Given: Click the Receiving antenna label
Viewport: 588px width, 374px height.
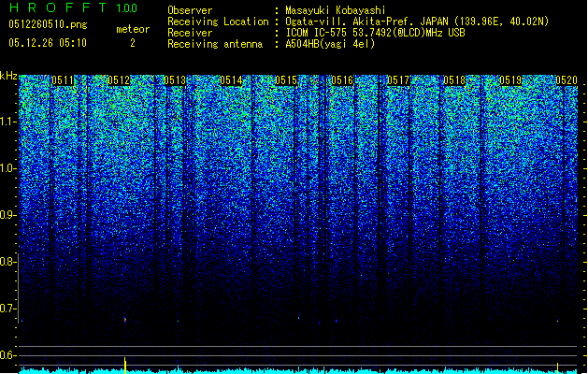Looking at the screenshot, I should [215, 44].
